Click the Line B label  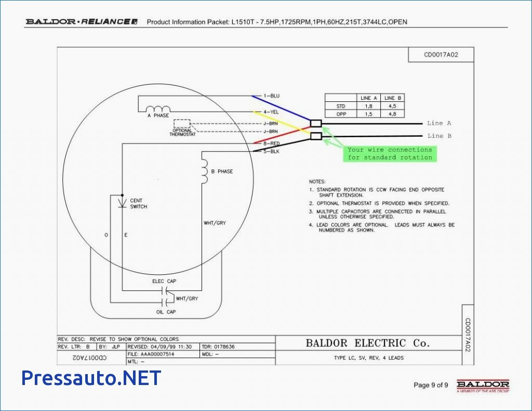(x=440, y=136)
